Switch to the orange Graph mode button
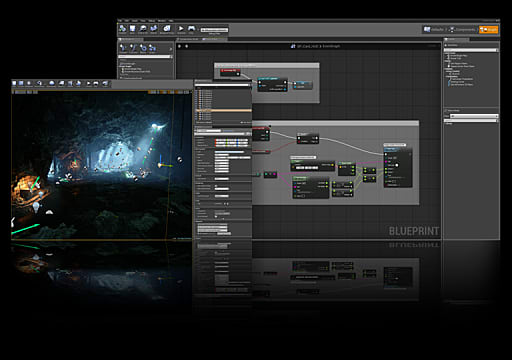512x360 pixels. tap(488, 30)
